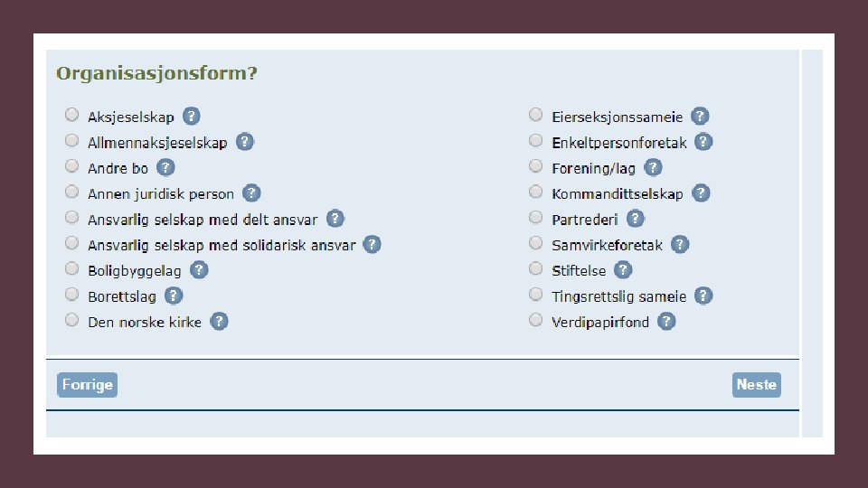Click the help icon beside Kommandittselskap
This screenshot has height=488, width=868.
pos(701,193)
